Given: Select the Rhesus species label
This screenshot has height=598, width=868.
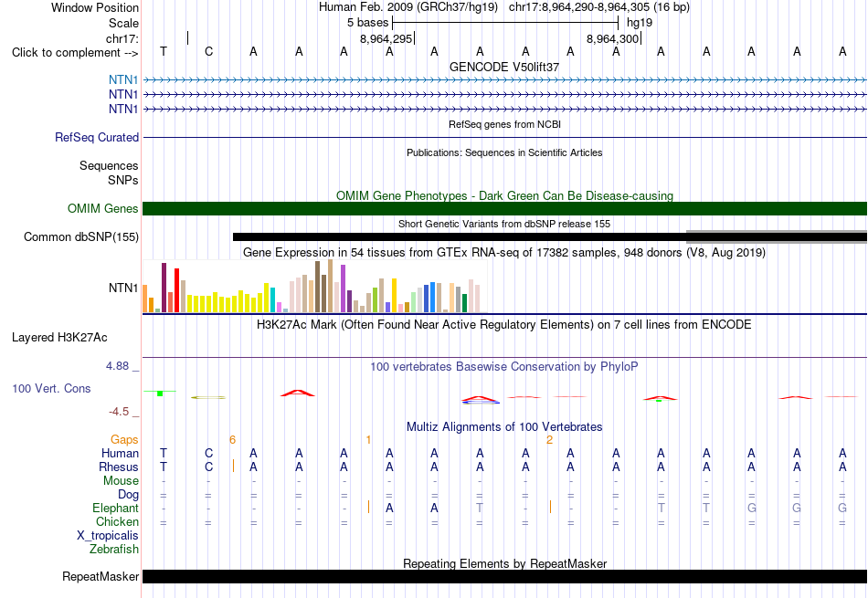Looking at the screenshot, I should [119, 467].
